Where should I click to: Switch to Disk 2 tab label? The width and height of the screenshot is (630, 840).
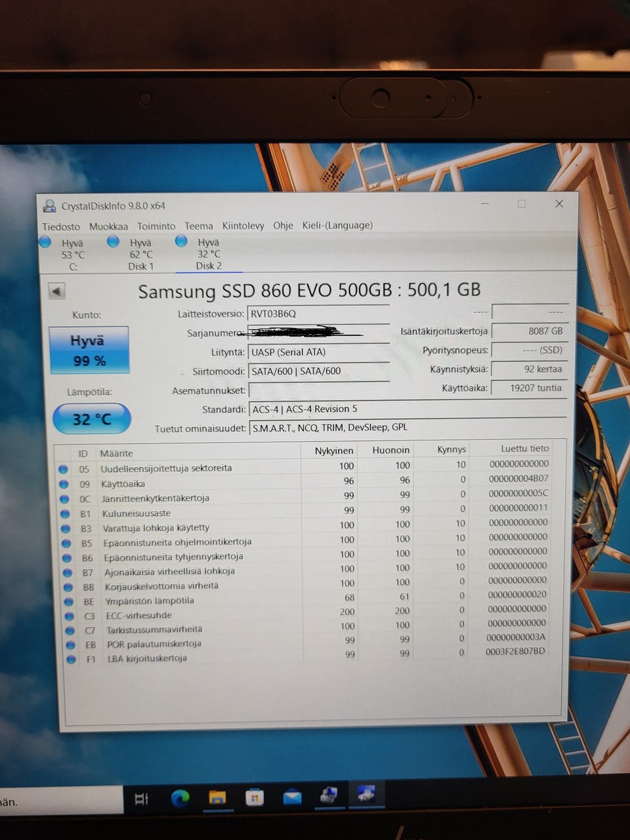point(209,266)
